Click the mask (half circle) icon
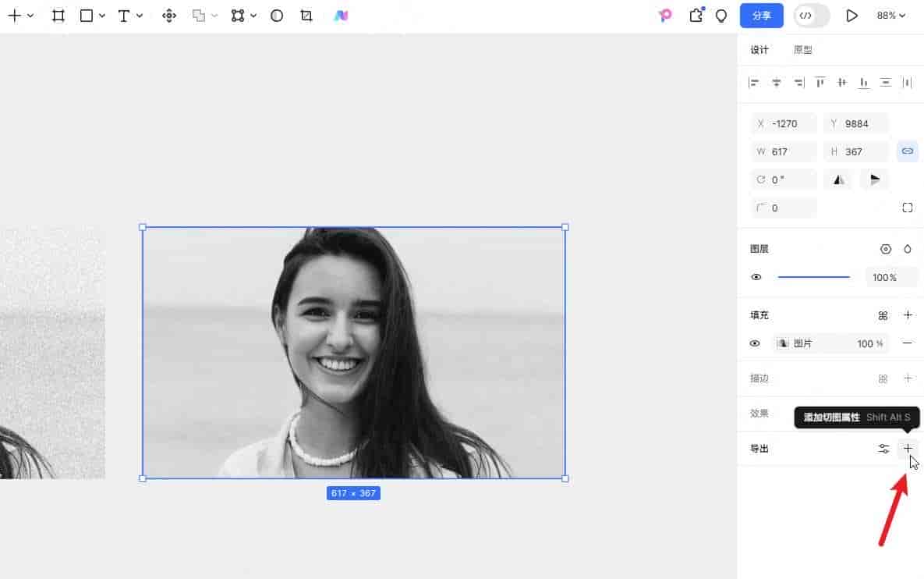Screen dimensions: 924x579 pyautogui.click(x=277, y=16)
